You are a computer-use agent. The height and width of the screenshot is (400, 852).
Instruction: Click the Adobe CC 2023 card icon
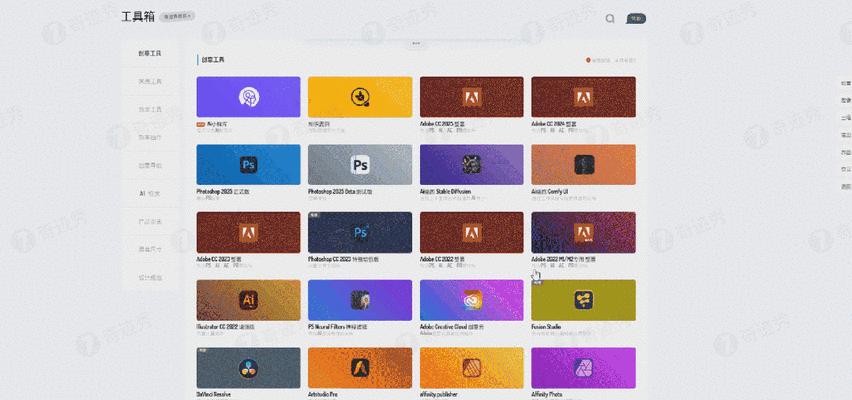coord(249,233)
